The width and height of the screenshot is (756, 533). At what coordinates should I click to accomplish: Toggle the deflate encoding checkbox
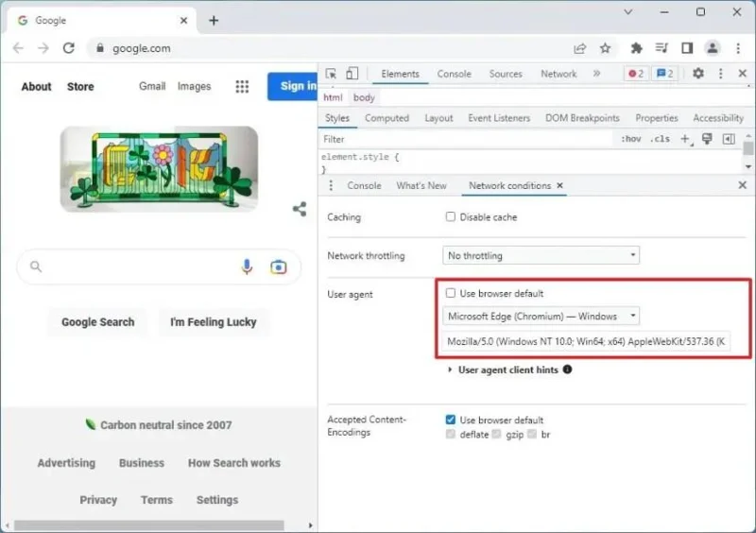[x=451, y=434]
